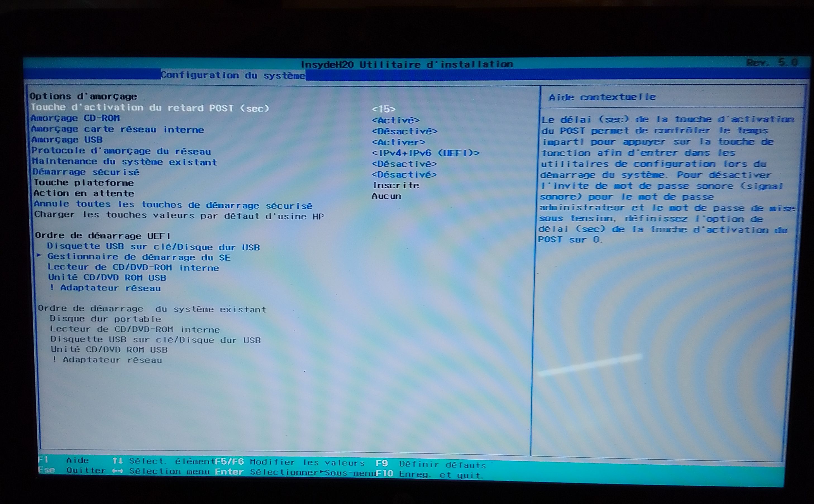Toggle the Amorçage CD-ROM <Activé> value

click(x=395, y=120)
